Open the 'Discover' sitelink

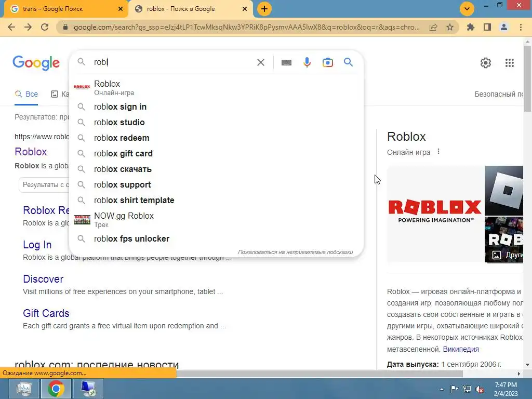[43, 279]
